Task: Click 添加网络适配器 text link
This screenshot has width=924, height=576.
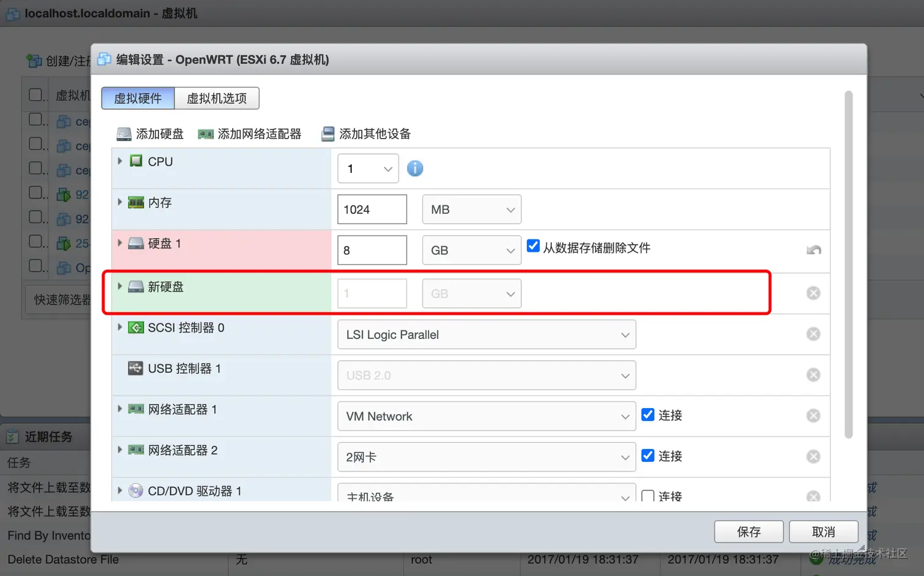Action: pos(260,134)
